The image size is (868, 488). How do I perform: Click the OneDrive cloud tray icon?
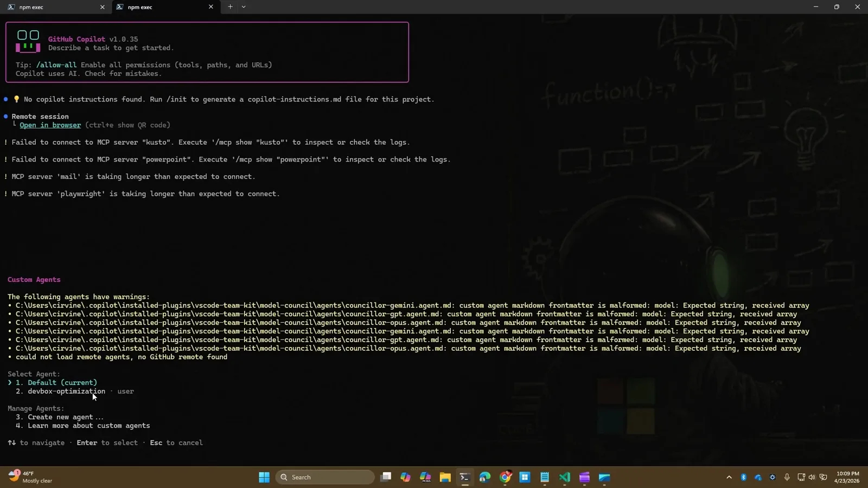[758, 477]
